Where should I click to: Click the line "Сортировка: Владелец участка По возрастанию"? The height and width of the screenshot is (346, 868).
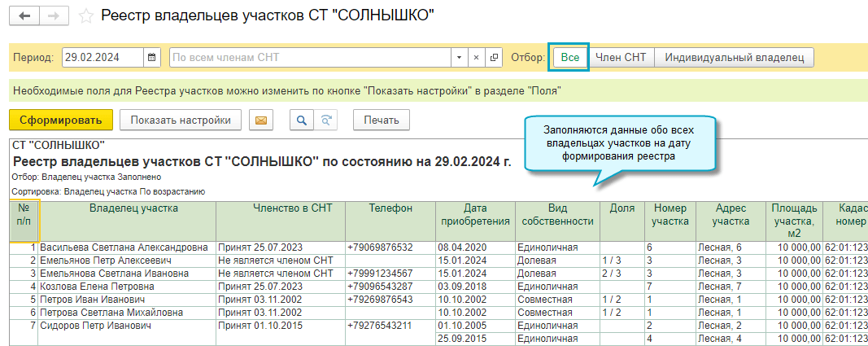[x=108, y=193]
